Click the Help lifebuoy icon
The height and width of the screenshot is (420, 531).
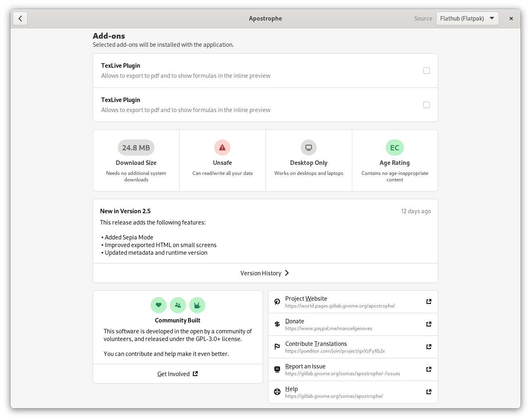(x=277, y=392)
